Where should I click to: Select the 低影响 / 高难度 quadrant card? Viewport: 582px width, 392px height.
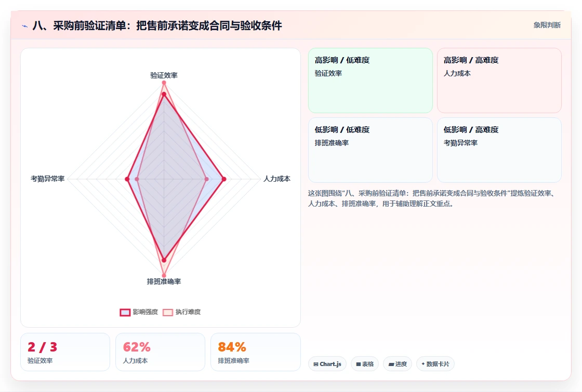499,150
